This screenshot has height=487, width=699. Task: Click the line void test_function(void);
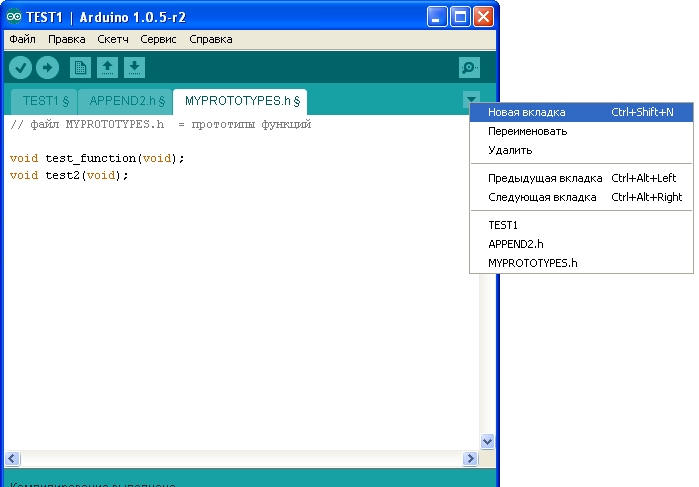97,158
